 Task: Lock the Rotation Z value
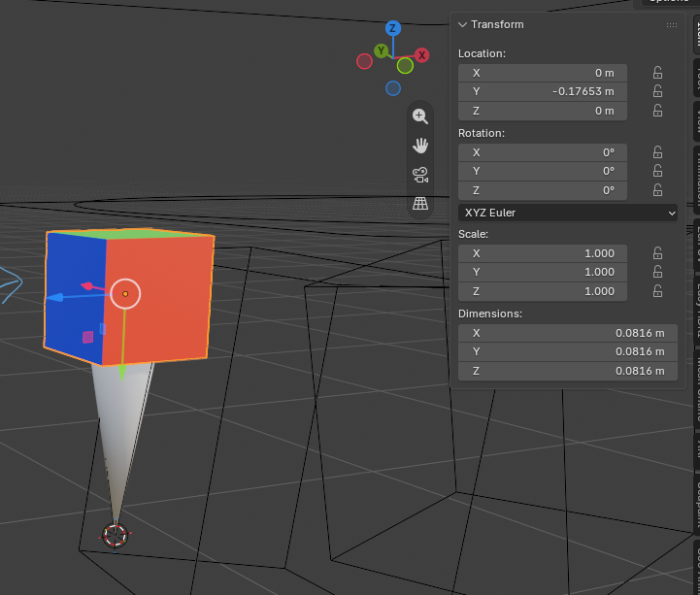(x=657, y=190)
